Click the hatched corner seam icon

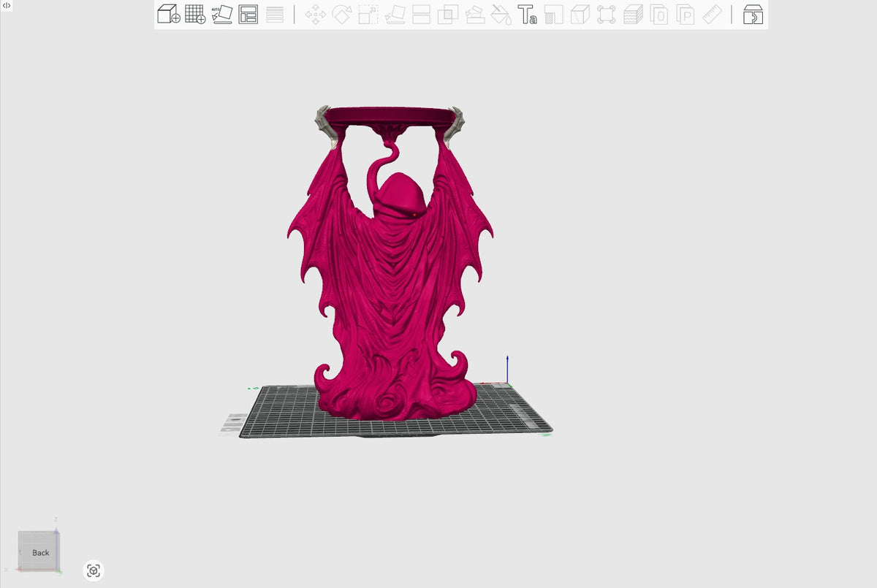tap(554, 14)
